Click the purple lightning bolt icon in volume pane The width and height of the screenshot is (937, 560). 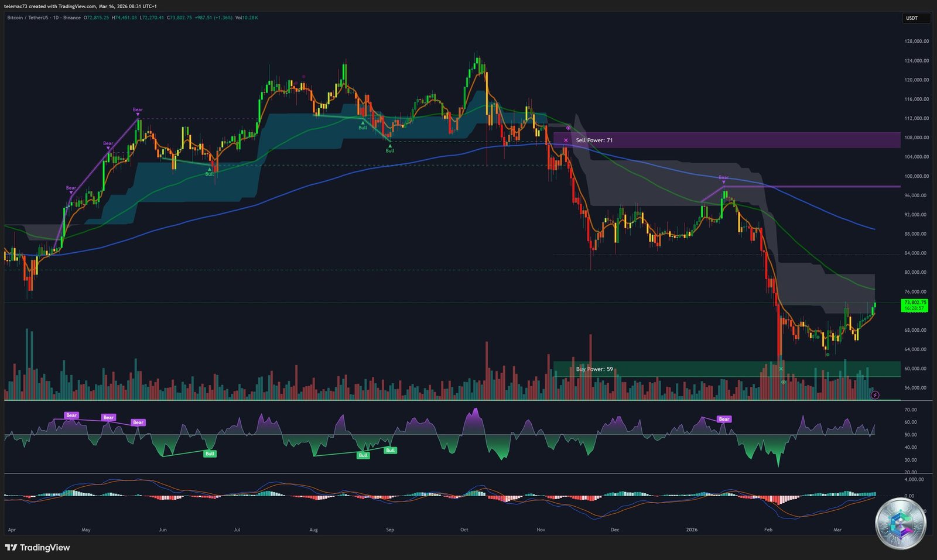(x=874, y=394)
